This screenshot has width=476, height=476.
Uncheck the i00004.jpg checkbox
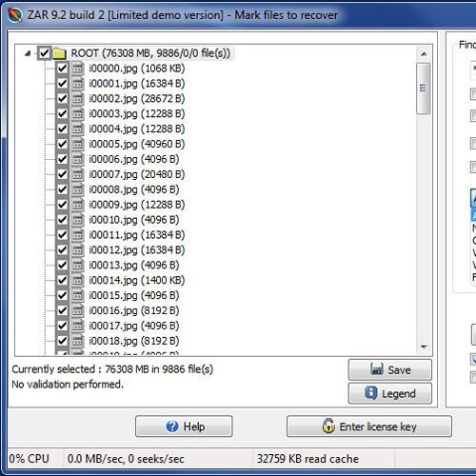pos(62,129)
